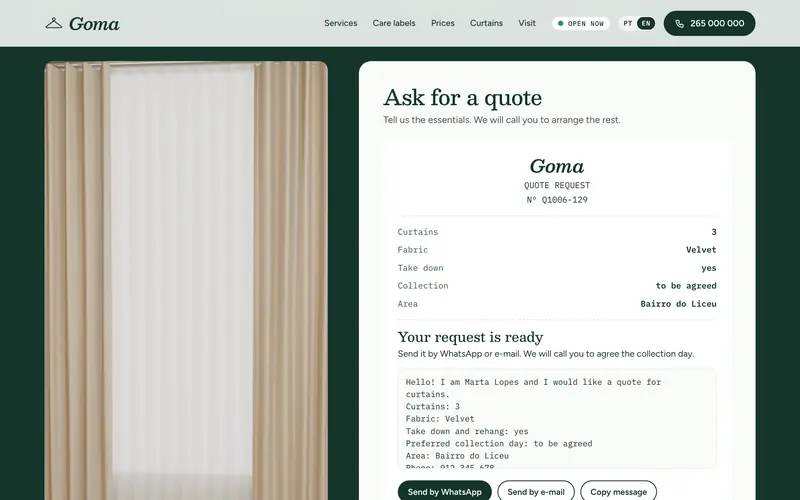Click the curtain photo
Image resolution: width=800 pixels, height=500 pixels.
186,281
